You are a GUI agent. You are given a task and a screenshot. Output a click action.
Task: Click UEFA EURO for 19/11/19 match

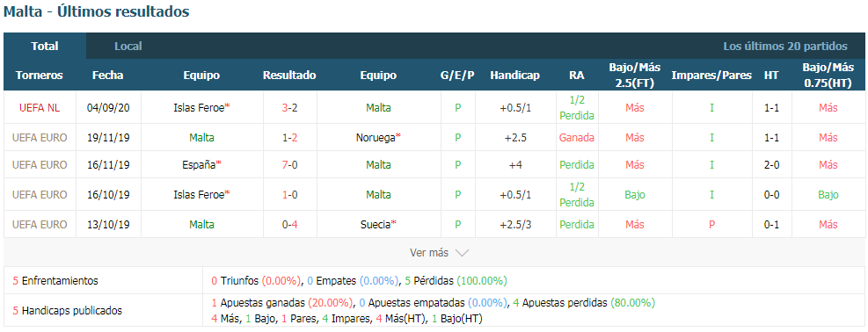pyautogui.click(x=40, y=138)
